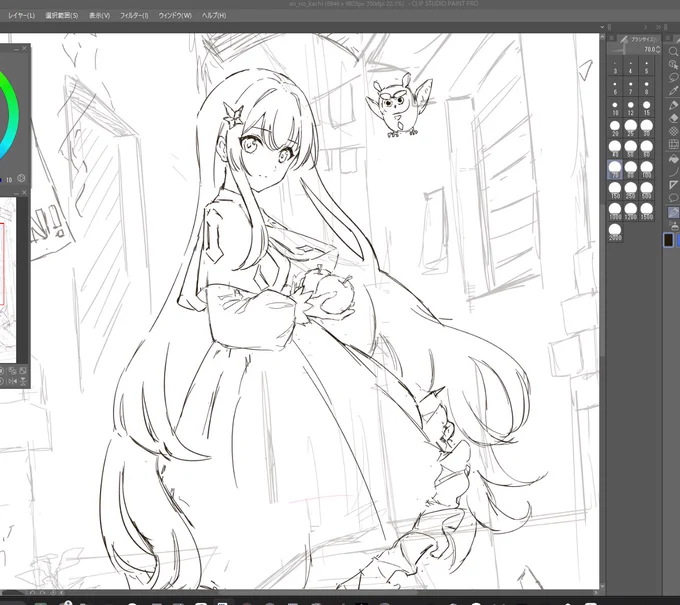
Task: Click the brush size 70.0 stepper arrows
Action: click(658, 49)
